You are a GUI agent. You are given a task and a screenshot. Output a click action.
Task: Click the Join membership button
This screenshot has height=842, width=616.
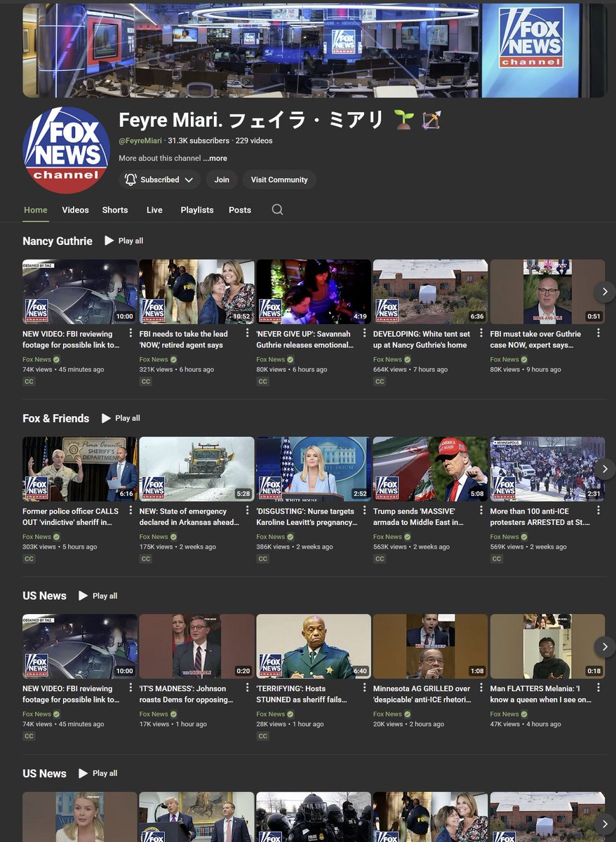click(222, 180)
